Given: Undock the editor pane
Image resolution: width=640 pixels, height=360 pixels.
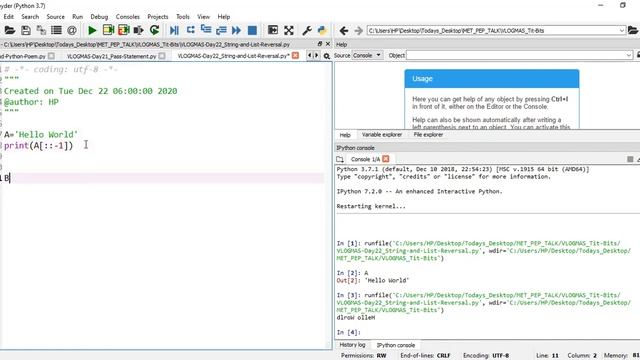Looking at the screenshot, I should point(320,44).
